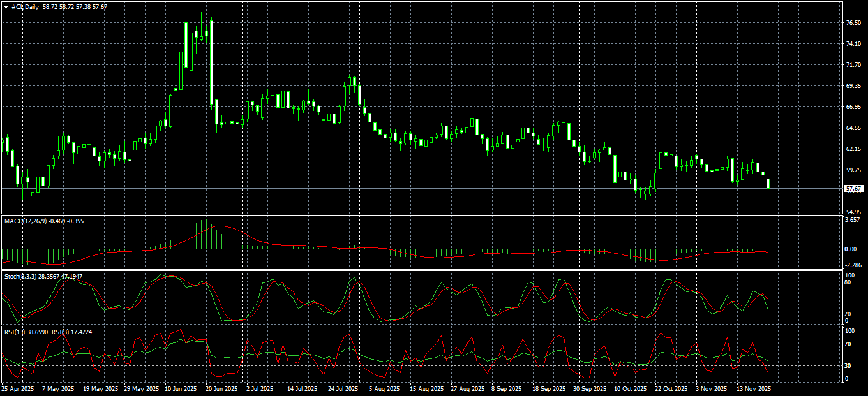Click the 70 level on RSI scale
Screen dimensions: 868x396
[848, 344]
